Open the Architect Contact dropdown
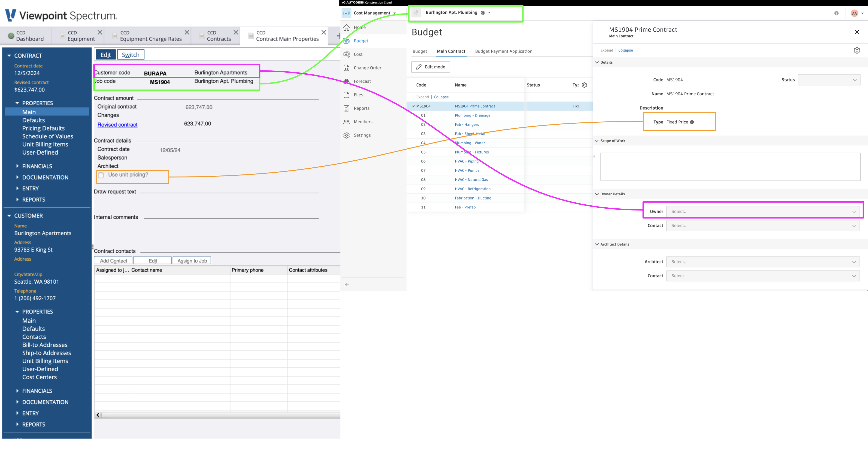 [763, 276]
